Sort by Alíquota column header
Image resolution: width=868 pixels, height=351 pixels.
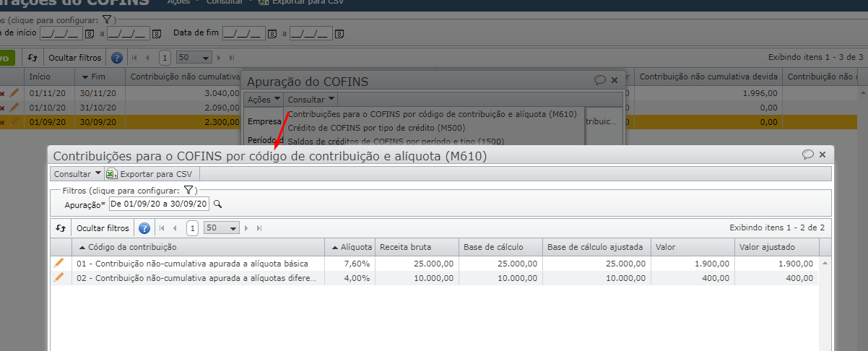point(350,247)
